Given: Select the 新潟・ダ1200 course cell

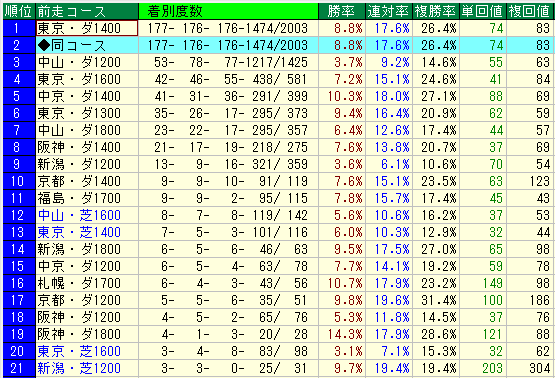Looking at the screenshot, I should pos(87,164).
